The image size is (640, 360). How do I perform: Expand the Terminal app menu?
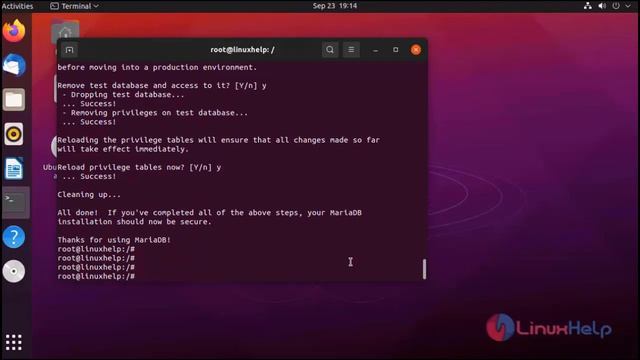coord(74,6)
